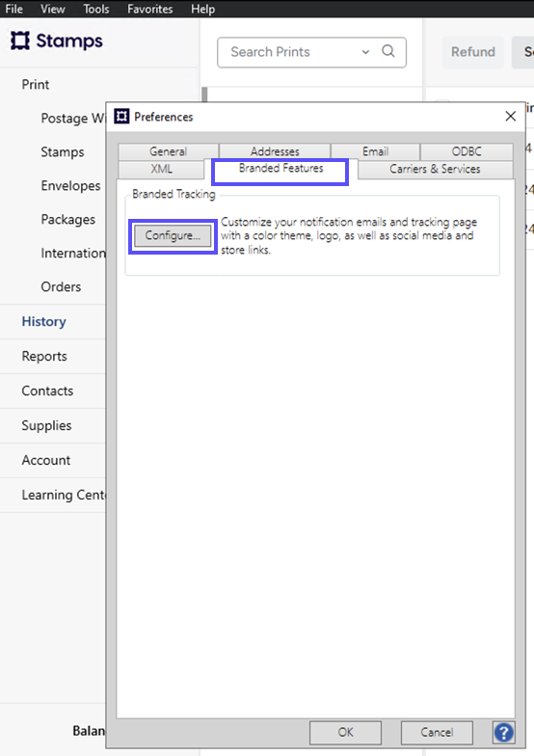This screenshot has height=756, width=534.
Task: Confirm preferences with OK button
Action: (x=345, y=733)
